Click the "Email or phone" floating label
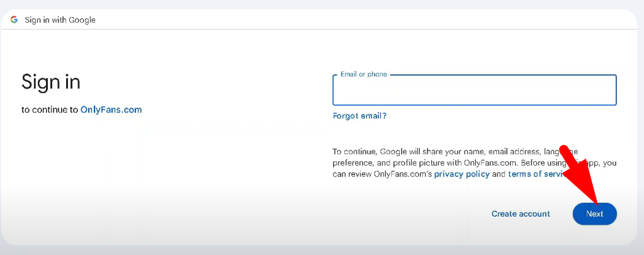644x255 pixels. point(363,74)
